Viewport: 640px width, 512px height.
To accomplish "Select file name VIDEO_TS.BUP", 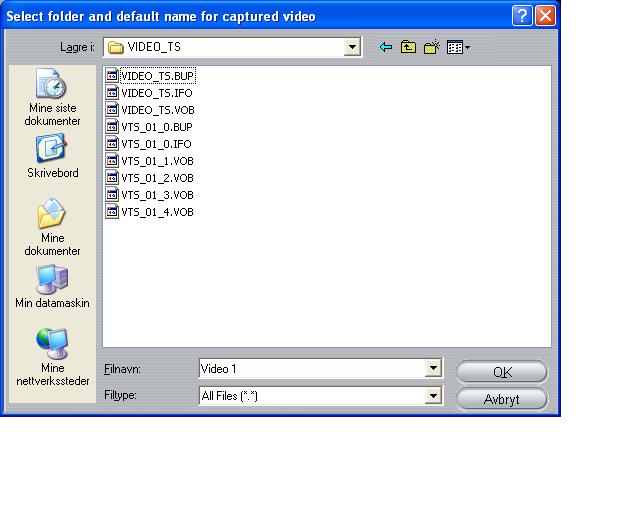I will [158, 76].
